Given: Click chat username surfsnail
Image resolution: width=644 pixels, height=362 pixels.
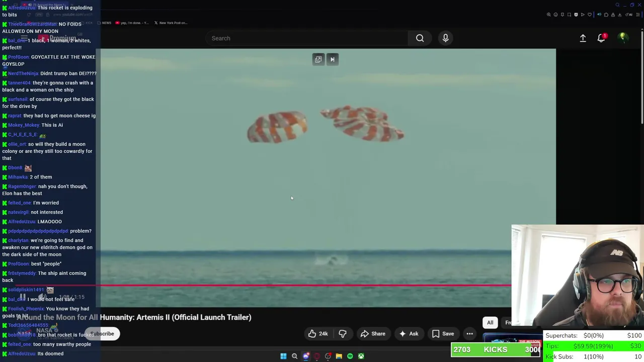Looking at the screenshot, I should pos(18,100).
